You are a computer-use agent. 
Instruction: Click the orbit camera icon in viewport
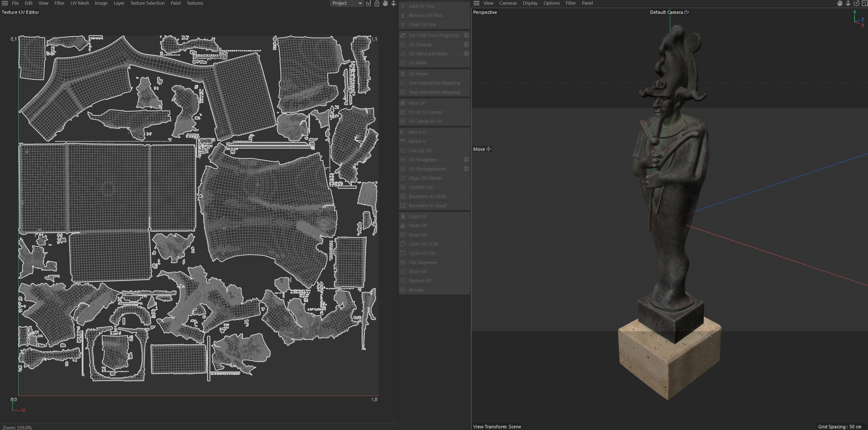click(856, 3)
